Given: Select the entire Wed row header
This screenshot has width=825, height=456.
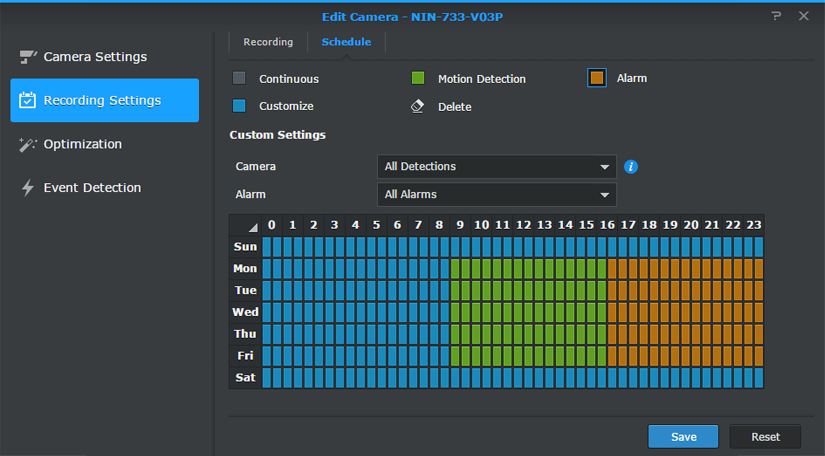Looking at the screenshot, I should [245, 312].
